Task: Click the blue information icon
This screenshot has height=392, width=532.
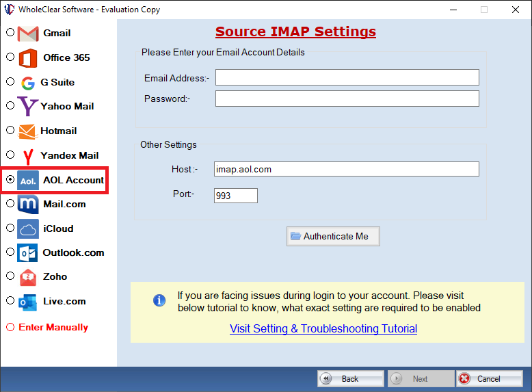Action: tap(159, 300)
